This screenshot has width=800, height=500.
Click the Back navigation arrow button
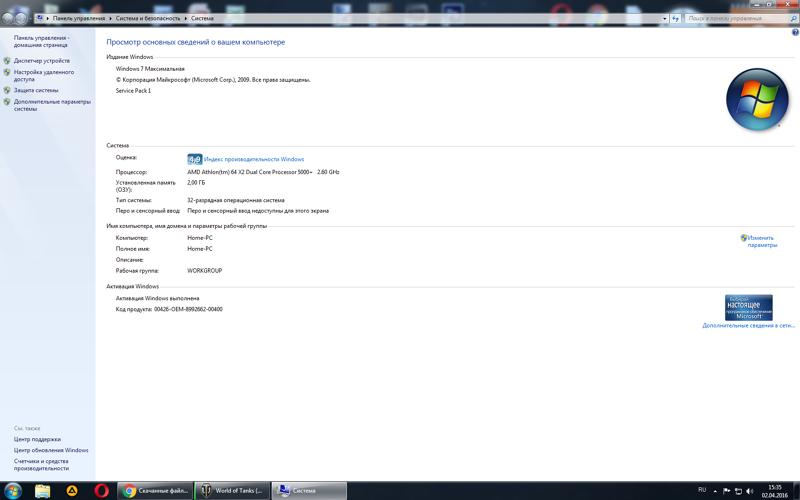[x=8, y=18]
